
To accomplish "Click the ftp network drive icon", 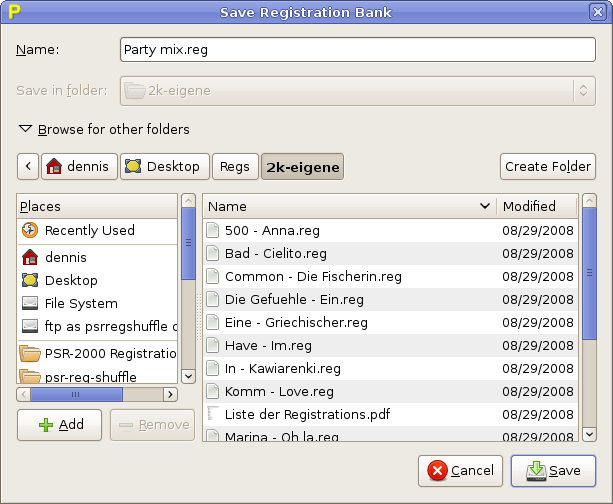I will tap(30, 326).
